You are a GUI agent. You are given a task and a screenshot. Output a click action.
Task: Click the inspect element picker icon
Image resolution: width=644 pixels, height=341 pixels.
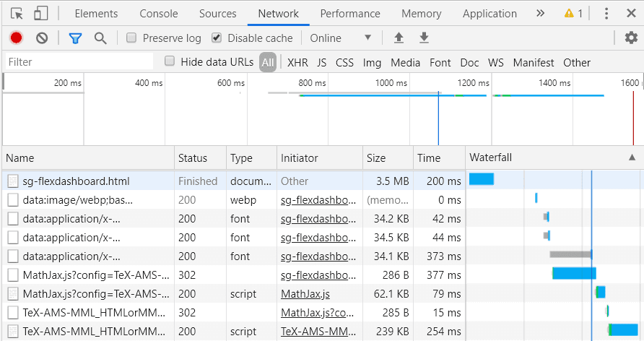click(17, 14)
